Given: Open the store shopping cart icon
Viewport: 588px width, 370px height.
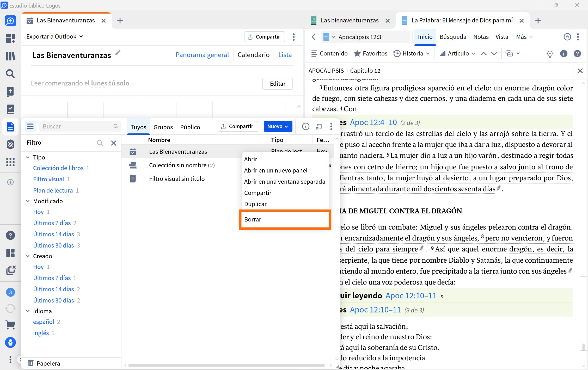Looking at the screenshot, I should click(10, 325).
